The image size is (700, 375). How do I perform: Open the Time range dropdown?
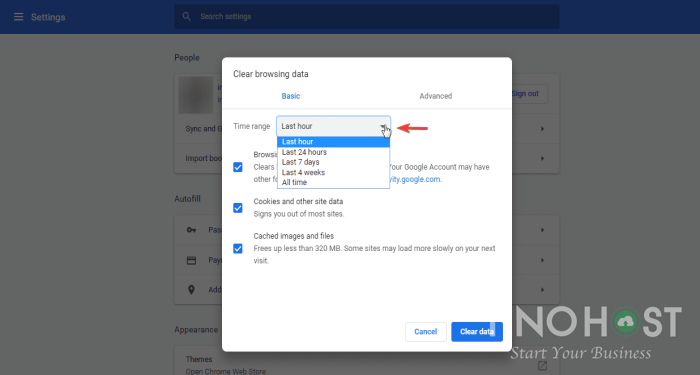[x=333, y=126]
